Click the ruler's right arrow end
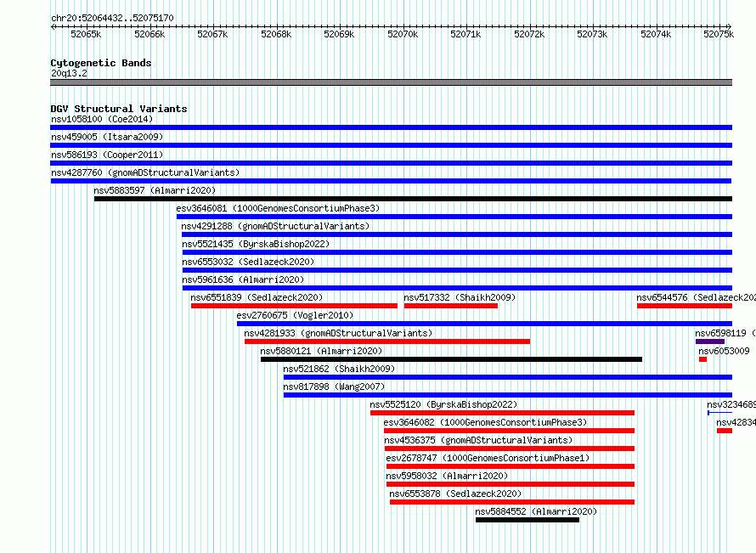756x553 pixels. (730, 27)
